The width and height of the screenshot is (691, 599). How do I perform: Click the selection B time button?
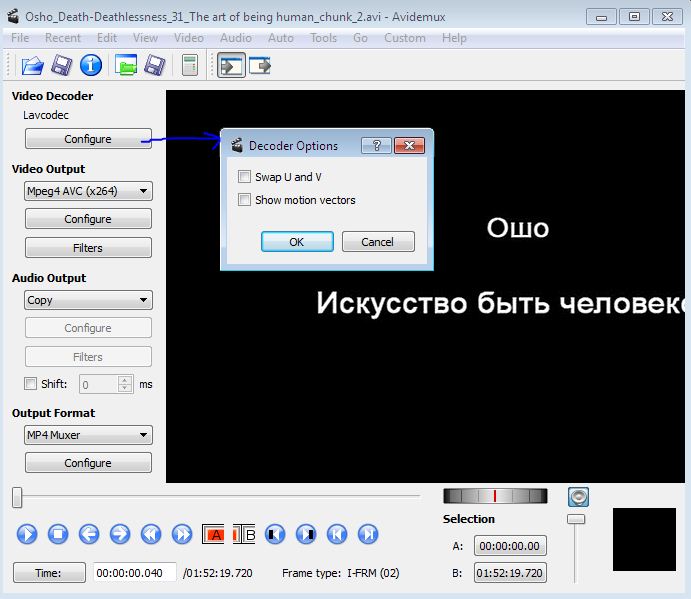(x=510, y=573)
